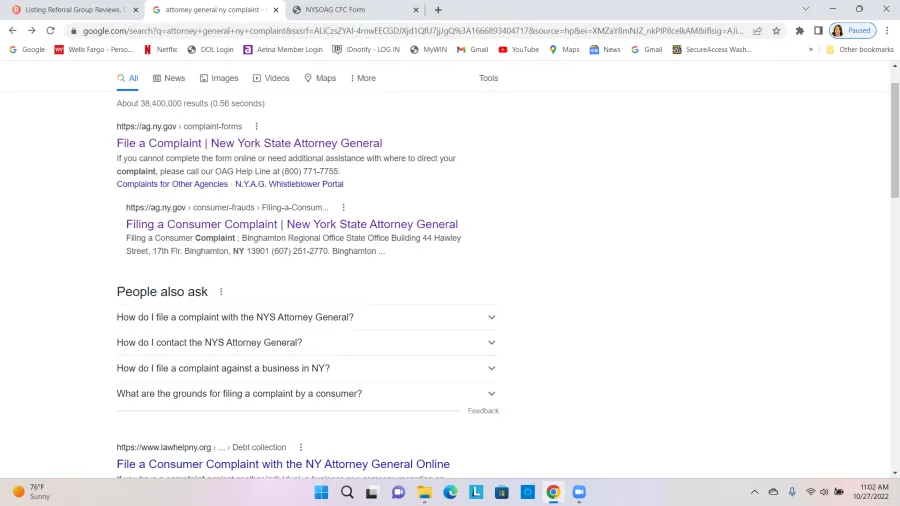Open the three-dot menu beside ag.ny.gov complaint-forms
The image size is (900, 506).
[x=256, y=127]
